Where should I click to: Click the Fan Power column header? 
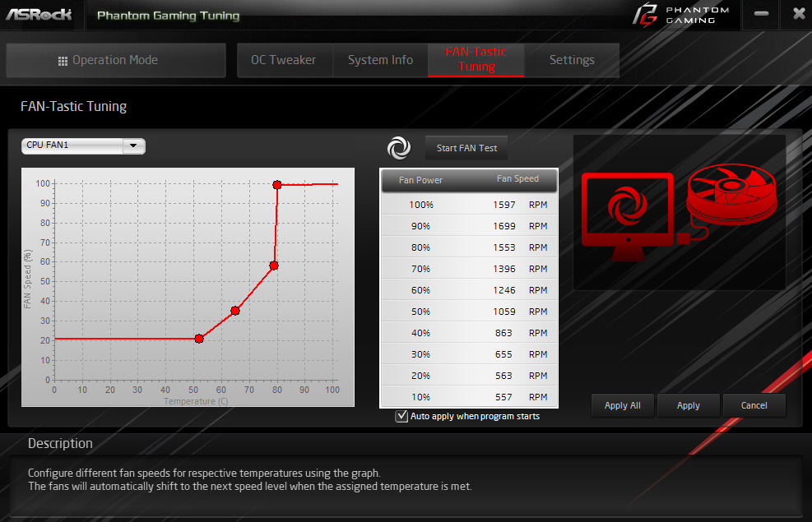point(420,180)
